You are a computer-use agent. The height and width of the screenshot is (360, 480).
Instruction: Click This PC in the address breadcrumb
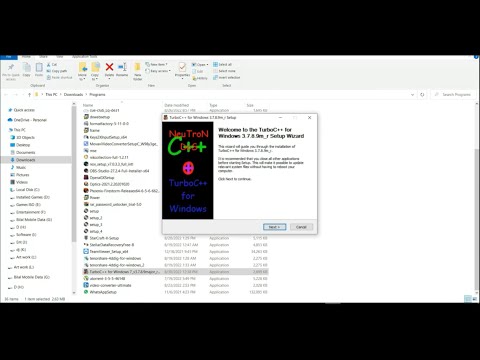51,95
